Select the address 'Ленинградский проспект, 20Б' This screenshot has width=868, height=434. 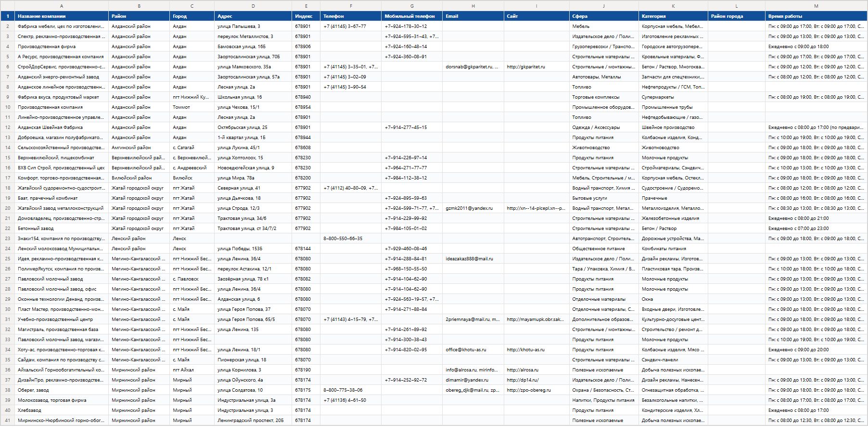tap(253, 421)
